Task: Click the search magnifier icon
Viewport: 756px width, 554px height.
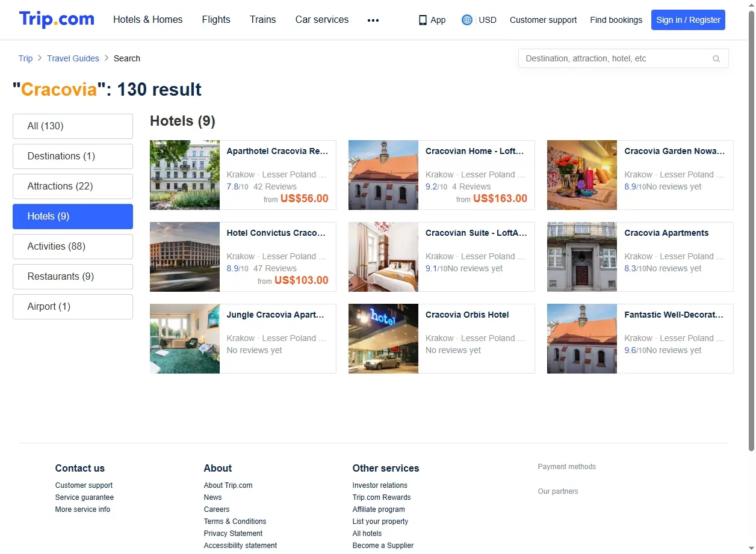Action: coord(716,58)
